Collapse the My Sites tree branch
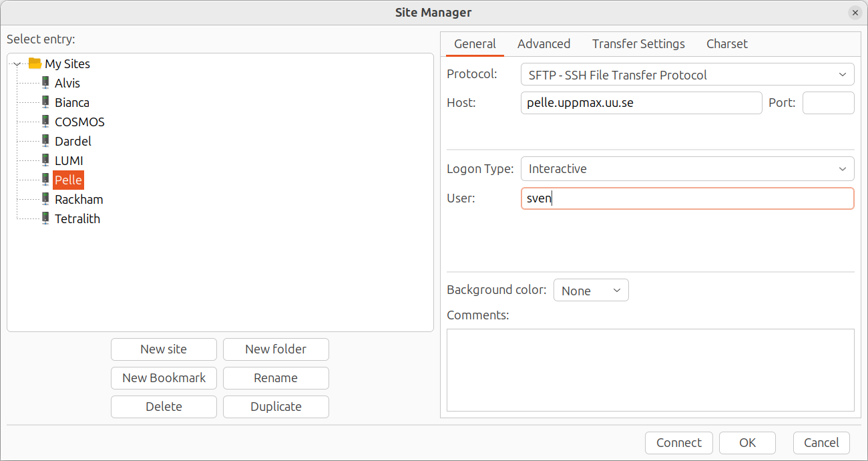The height and width of the screenshot is (461, 868). point(17,63)
